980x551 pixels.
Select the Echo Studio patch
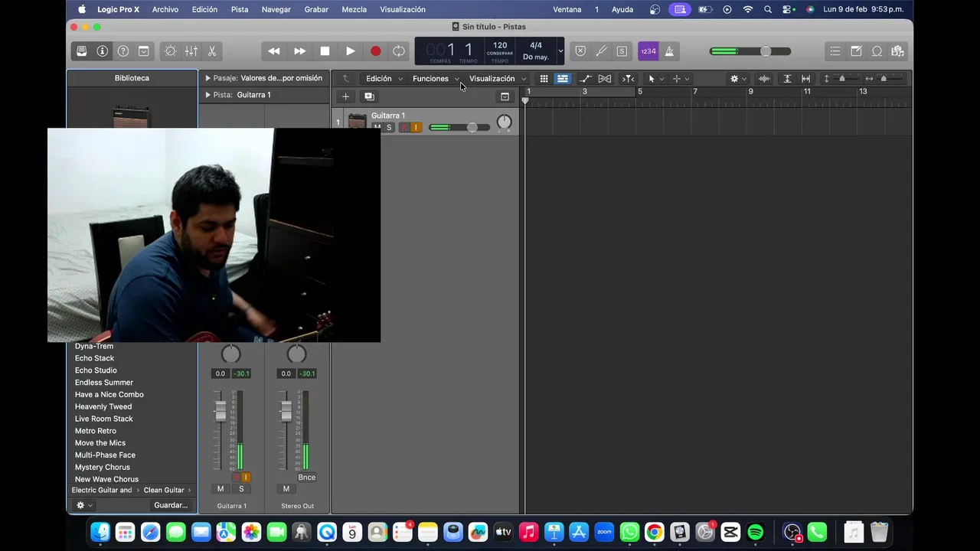coord(96,370)
